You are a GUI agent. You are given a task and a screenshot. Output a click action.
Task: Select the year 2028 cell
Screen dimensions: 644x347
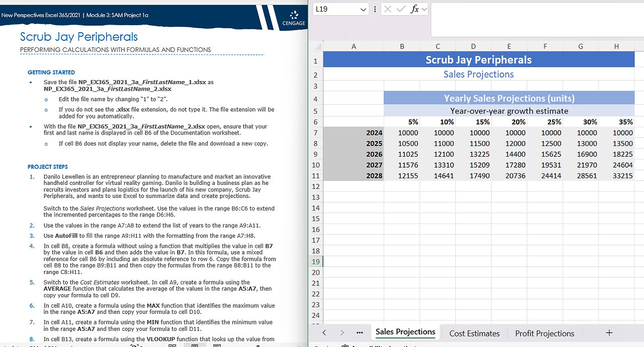[x=353, y=176]
